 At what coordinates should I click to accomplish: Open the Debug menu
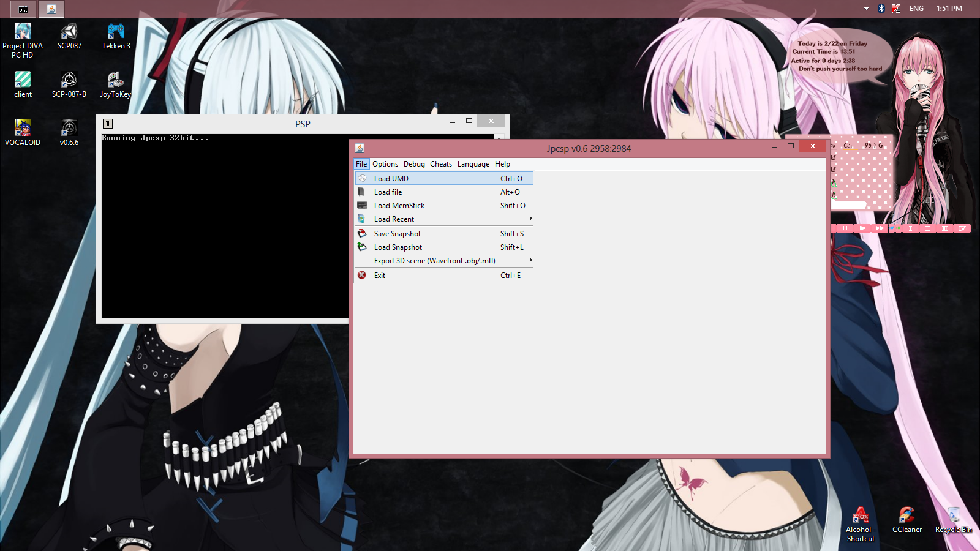click(414, 164)
